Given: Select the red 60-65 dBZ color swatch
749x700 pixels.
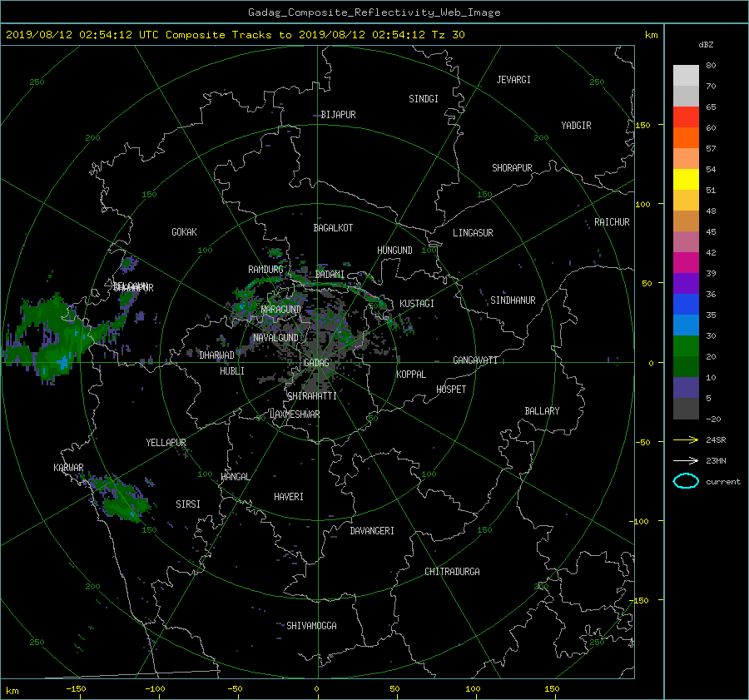Looking at the screenshot, I should click(x=686, y=117).
